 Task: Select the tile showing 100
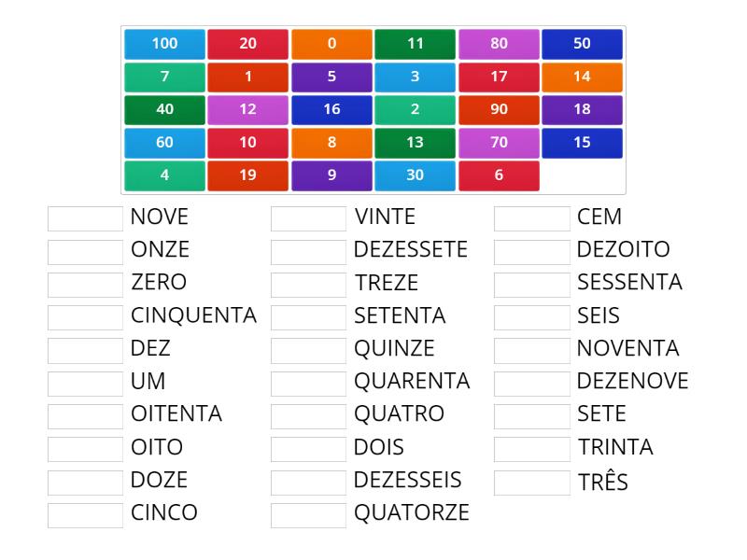(163, 43)
